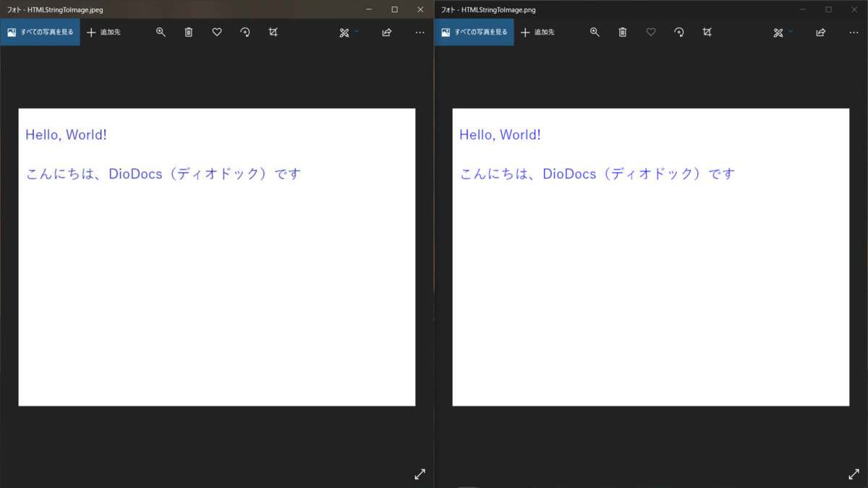Open '追加先' in the png window
This screenshot has width=868, height=488.
pyautogui.click(x=537, y=33)
